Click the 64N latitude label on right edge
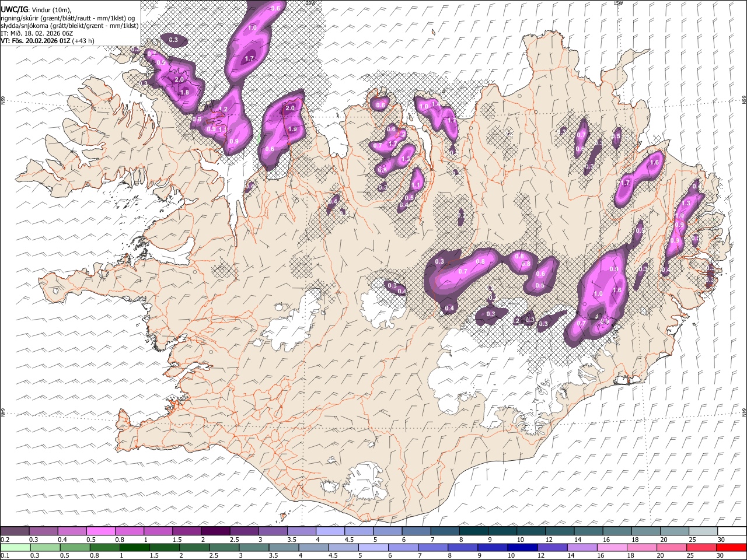This screenshot has height=560, width=747. point(744,411)
